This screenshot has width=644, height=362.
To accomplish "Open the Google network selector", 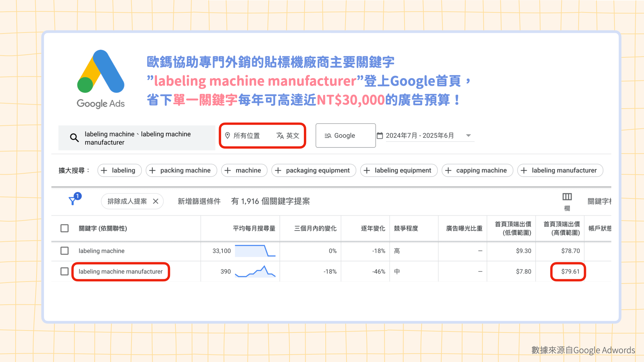I will (345, 135).
